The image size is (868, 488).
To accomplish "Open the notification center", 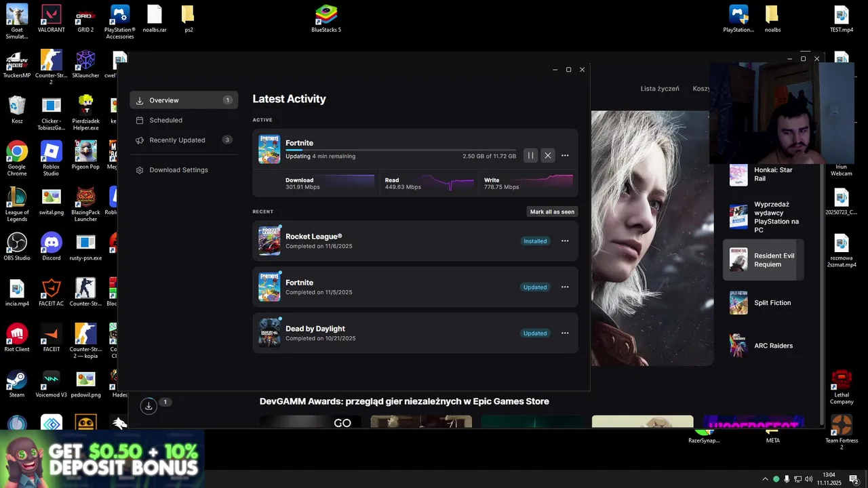I will coord(854,479).
